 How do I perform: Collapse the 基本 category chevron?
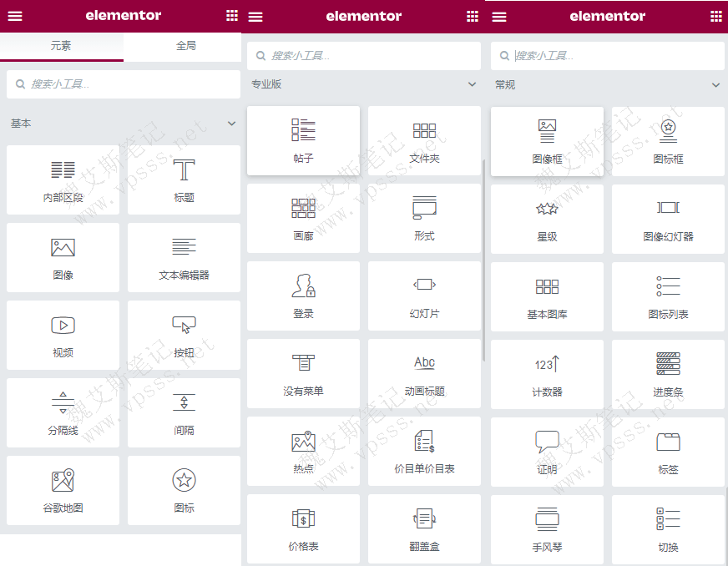pyautogui.click(x=232, y=124)
